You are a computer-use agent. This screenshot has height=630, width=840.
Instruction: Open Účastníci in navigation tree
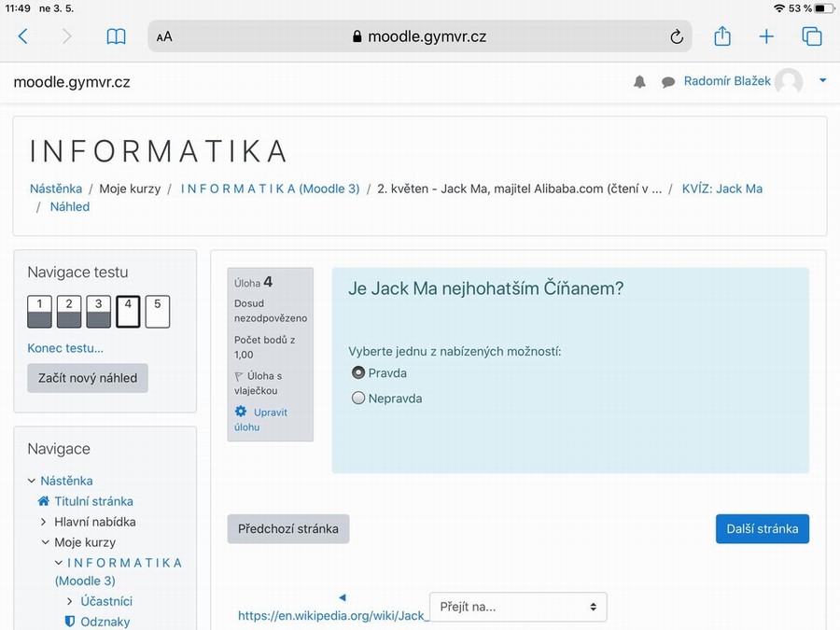coord(106,601)
